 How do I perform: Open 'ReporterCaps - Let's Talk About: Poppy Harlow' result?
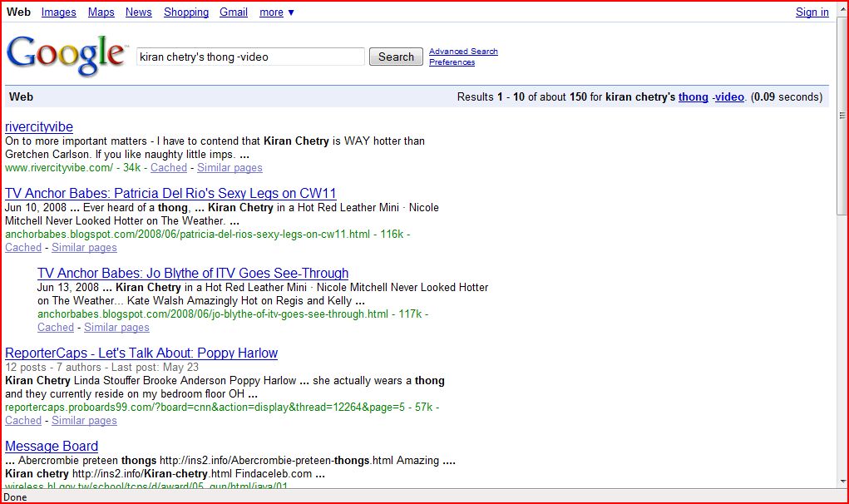tap(141, 353)
